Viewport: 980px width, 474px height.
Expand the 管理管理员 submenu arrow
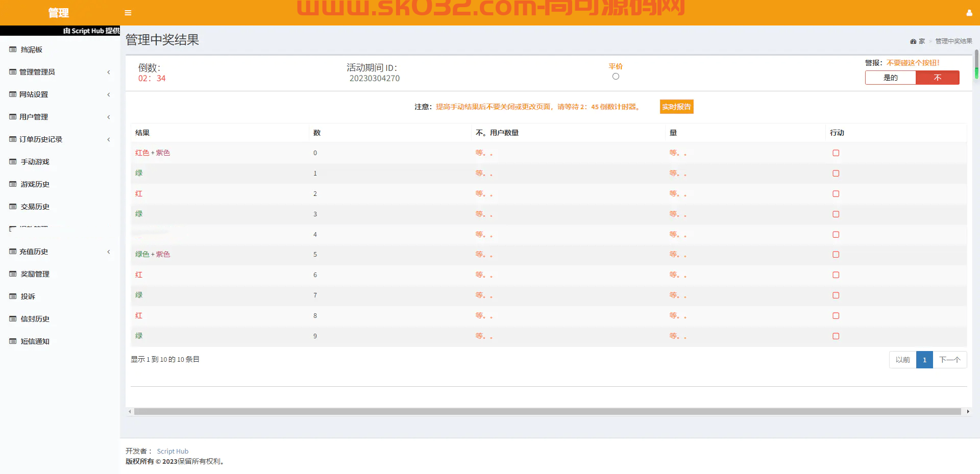click(109, 72)
